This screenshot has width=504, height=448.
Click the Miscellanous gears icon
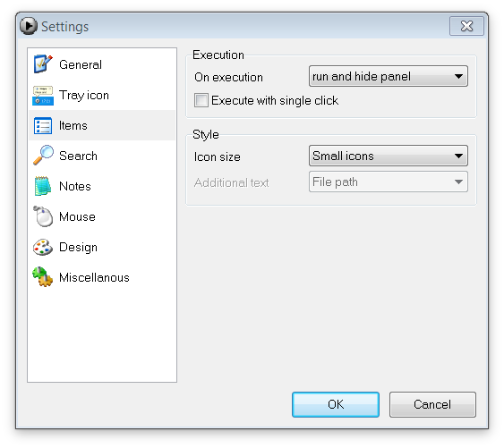(x=43, y=277)
